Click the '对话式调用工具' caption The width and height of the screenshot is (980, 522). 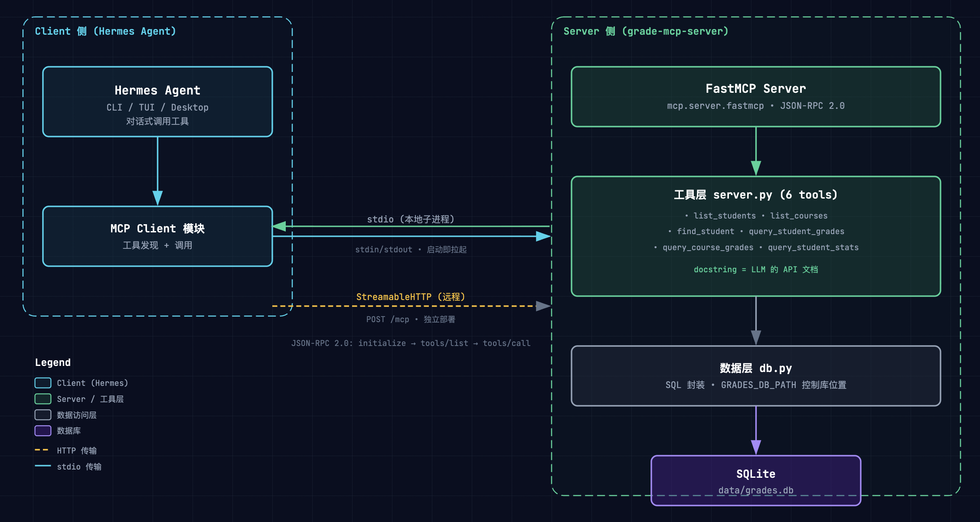157,121
